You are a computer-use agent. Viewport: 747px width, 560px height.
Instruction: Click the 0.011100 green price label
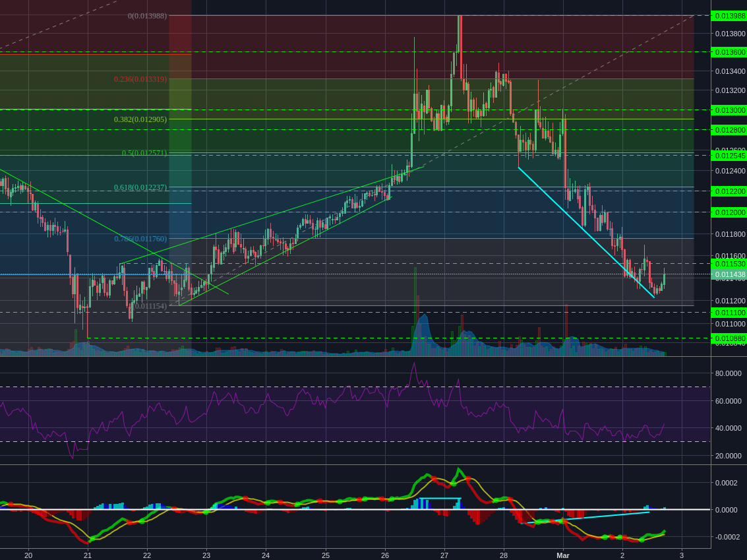729,313
